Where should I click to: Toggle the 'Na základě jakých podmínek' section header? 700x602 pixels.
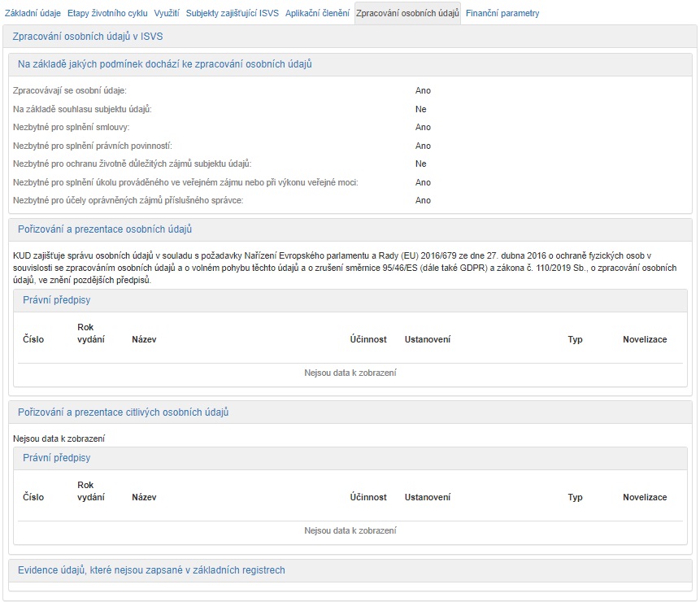pyautogui.click(x=164, y=64)
